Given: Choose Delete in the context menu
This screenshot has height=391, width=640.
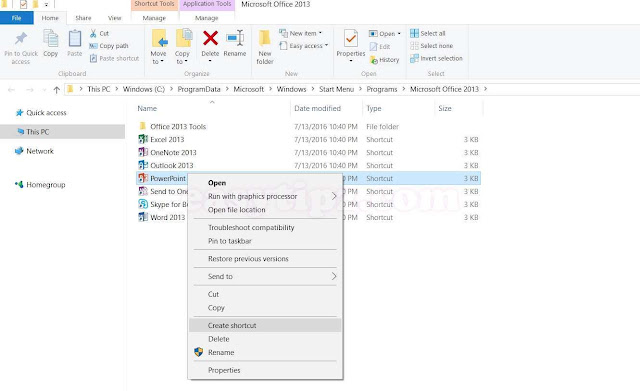Looking at the screenshot, I should click(x=265, y=339).
